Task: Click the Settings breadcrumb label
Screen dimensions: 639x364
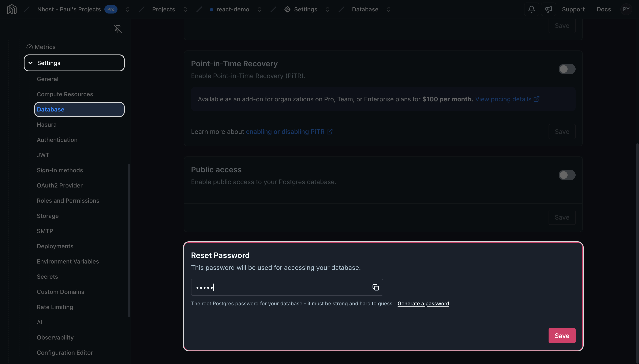Action: tap(306, 10)
